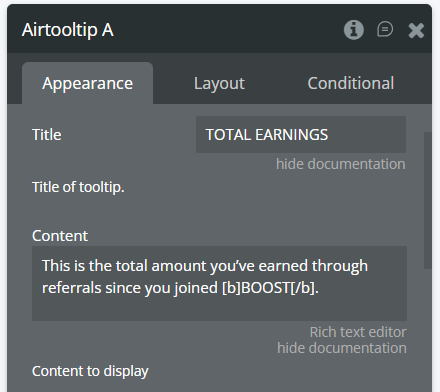Close the Airtooltip A property editor
The height and width of the screenshot is (392, 440).
[416, 30]
